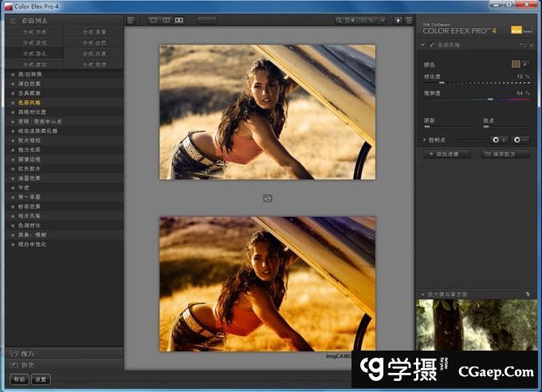Image resolution: width=542 pixels, height=392 pixels.
Task: Add a positive control point
Action: click(x=498, y=139)
